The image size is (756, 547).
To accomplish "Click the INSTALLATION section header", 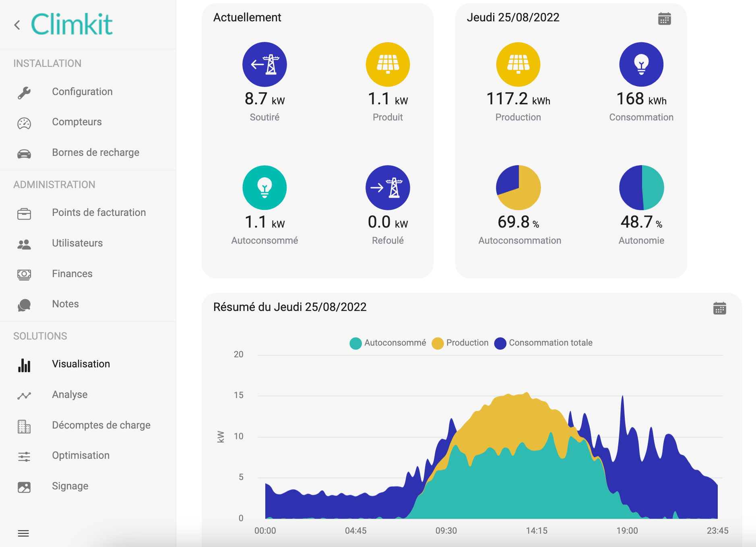I will (47, 64).
